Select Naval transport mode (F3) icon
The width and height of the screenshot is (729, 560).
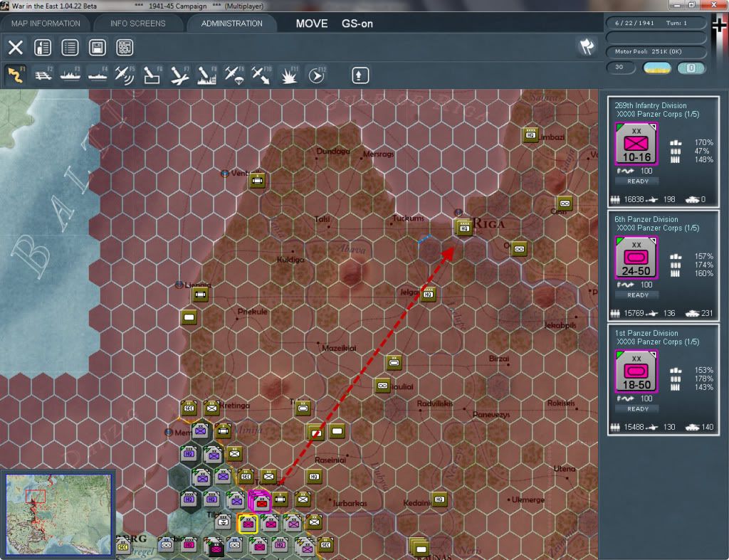click(70, 75)
